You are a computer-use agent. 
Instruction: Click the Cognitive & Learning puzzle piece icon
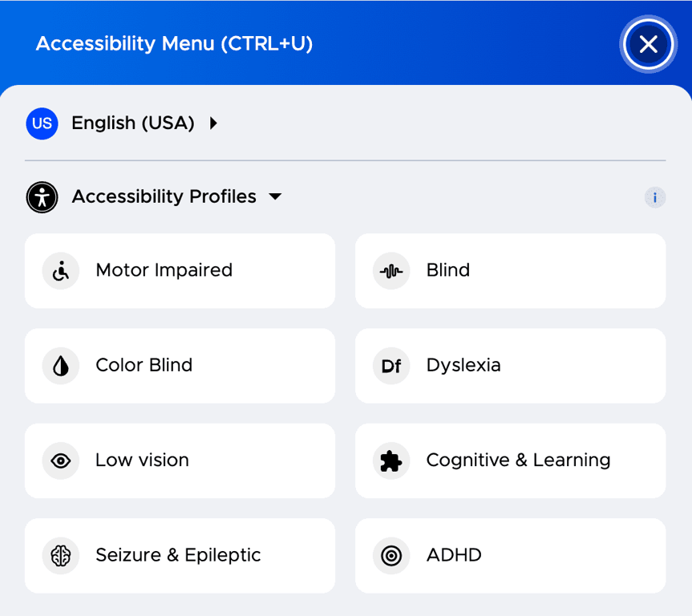click(391, 460)
